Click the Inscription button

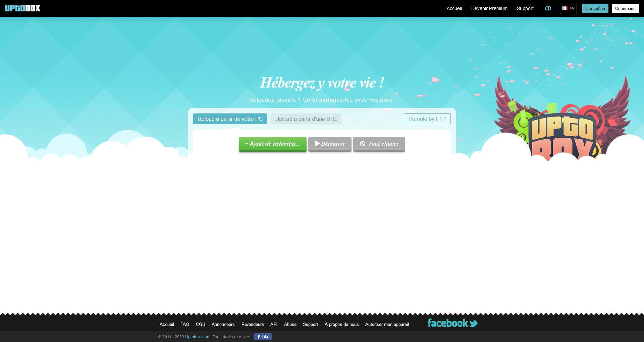595,8
